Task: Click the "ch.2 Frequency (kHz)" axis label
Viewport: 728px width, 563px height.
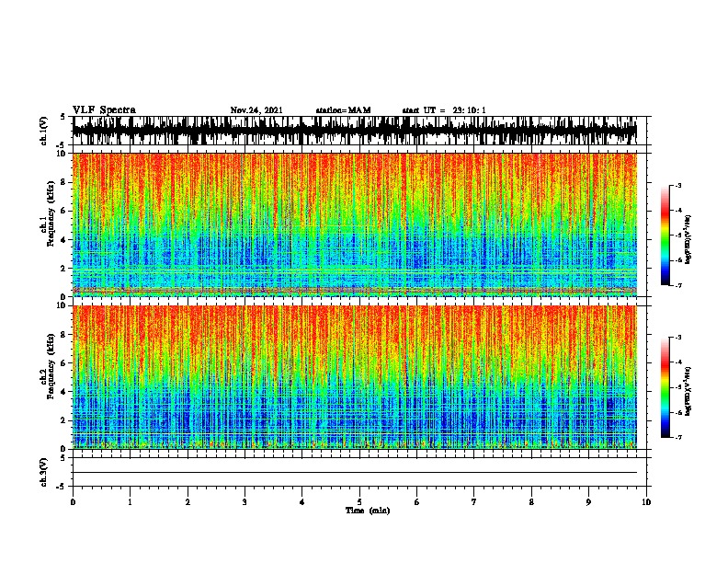Action: click(x=47, y=366)
